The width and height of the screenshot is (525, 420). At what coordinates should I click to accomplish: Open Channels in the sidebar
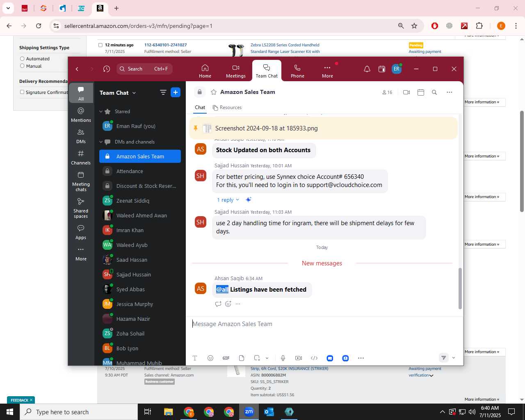point(81,157)
